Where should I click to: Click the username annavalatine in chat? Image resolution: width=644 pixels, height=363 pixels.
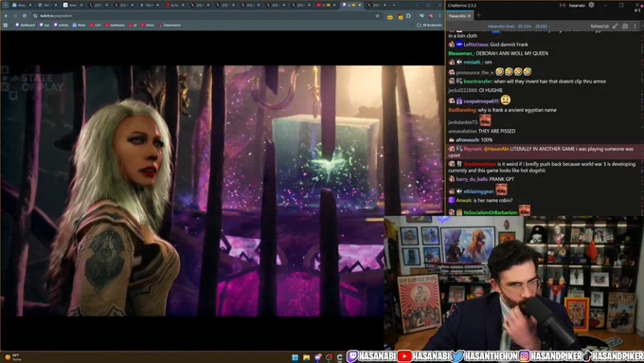[462, 131]
